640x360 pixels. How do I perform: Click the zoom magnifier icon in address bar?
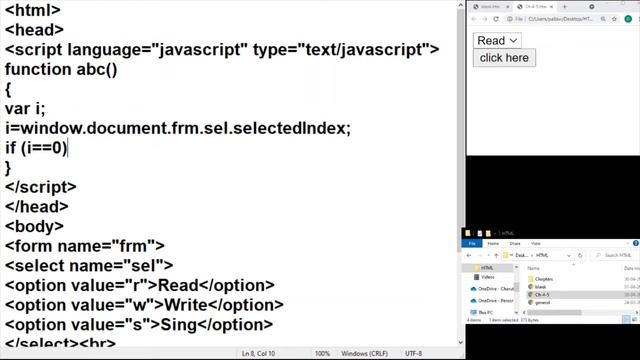click(603, 19)
